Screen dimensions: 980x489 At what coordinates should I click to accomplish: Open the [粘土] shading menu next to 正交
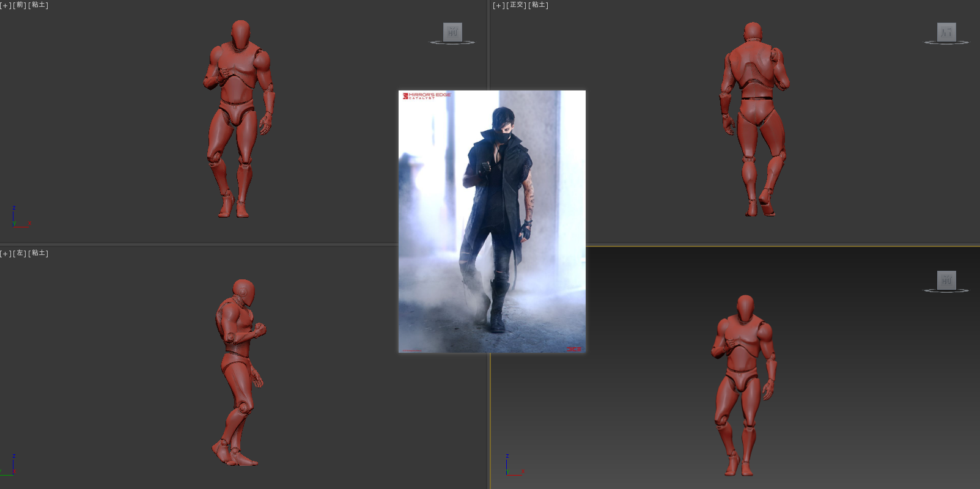click(539, 5)
